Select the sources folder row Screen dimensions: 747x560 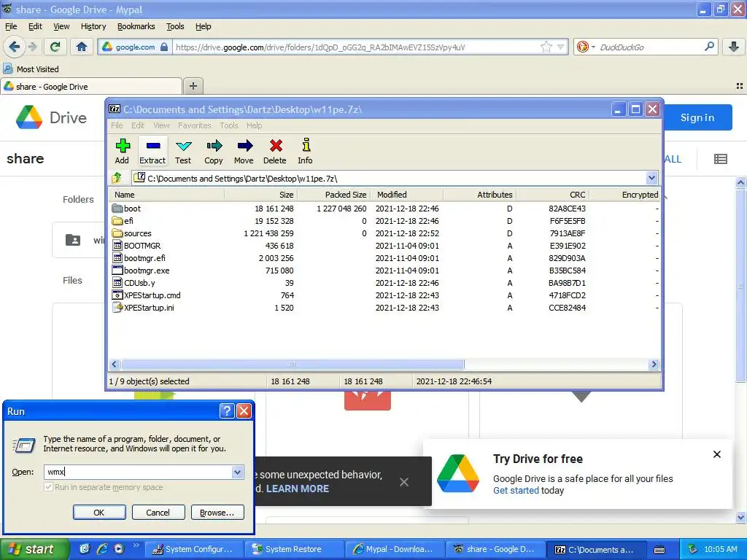pos(384,233)
